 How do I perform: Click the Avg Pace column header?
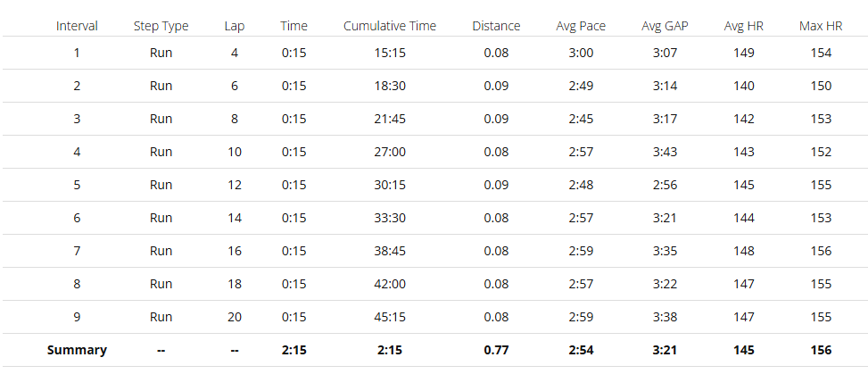click(581, 26)
